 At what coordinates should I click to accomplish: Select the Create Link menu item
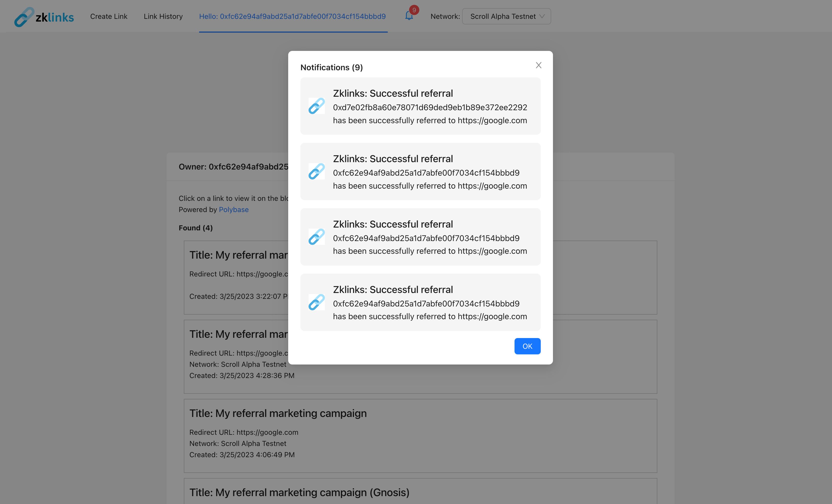tap(109, 16)
